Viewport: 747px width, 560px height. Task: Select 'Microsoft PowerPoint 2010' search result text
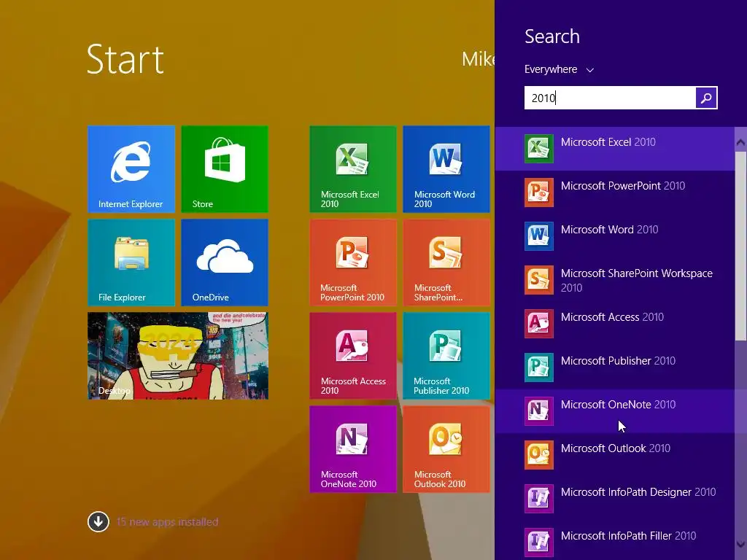pyautogui.click(x=623, y=186)
